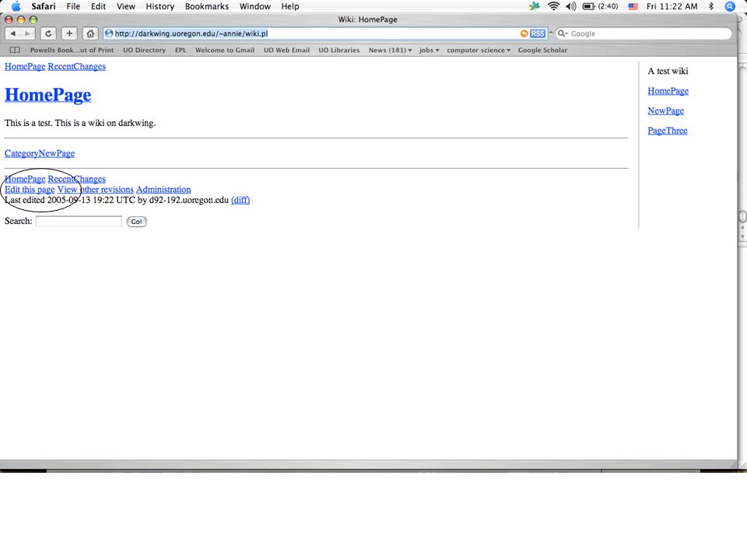Image resolution: width=747 pixels, height=560 pixels.
Task: Open the Bluetooth menu icon
Action: tap(711, 6)
